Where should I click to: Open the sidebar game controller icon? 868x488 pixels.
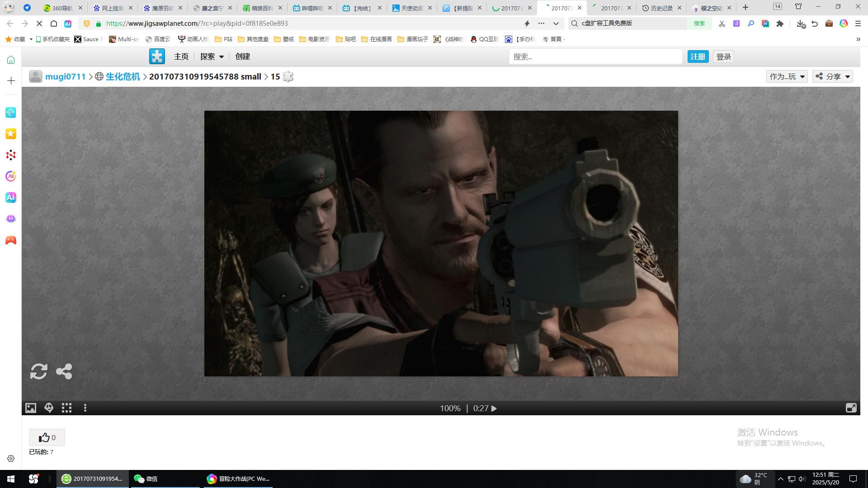[11, 240]
